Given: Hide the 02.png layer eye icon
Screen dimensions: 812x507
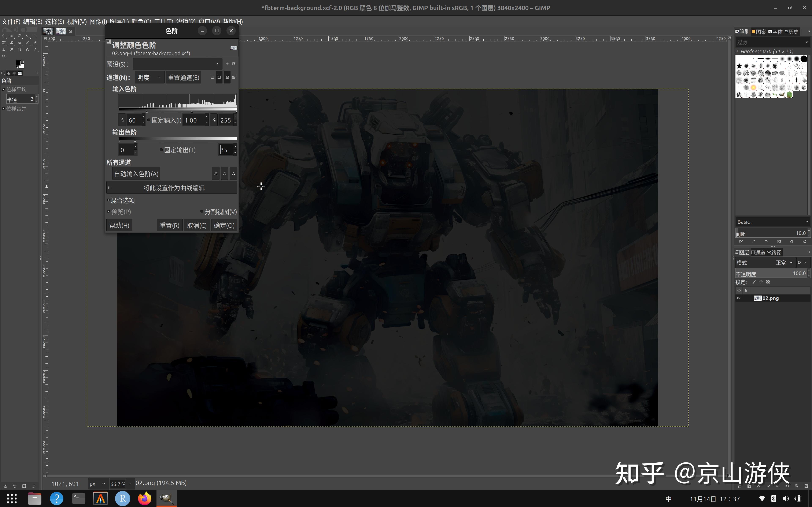Looking at the screenshot, I should click(x=738, y=298).
